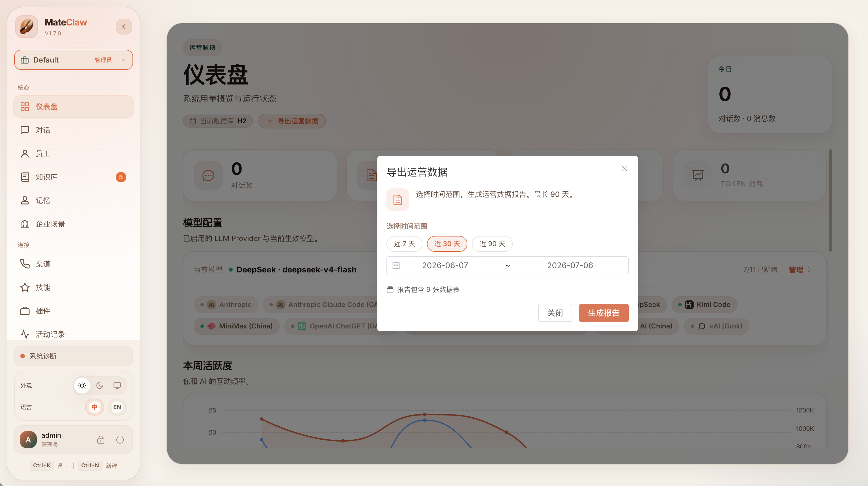Click the admin avatar A
868x486 pixels.
click(x=28, y=440)
